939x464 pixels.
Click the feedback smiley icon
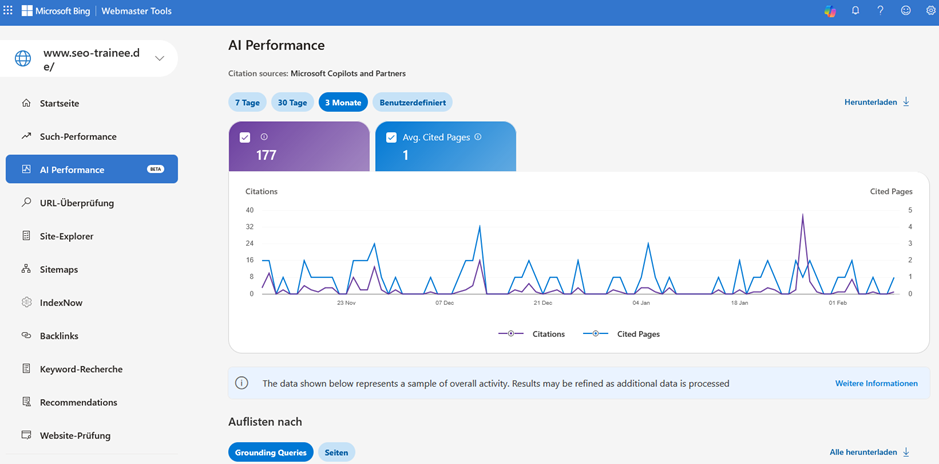(906, 11)
